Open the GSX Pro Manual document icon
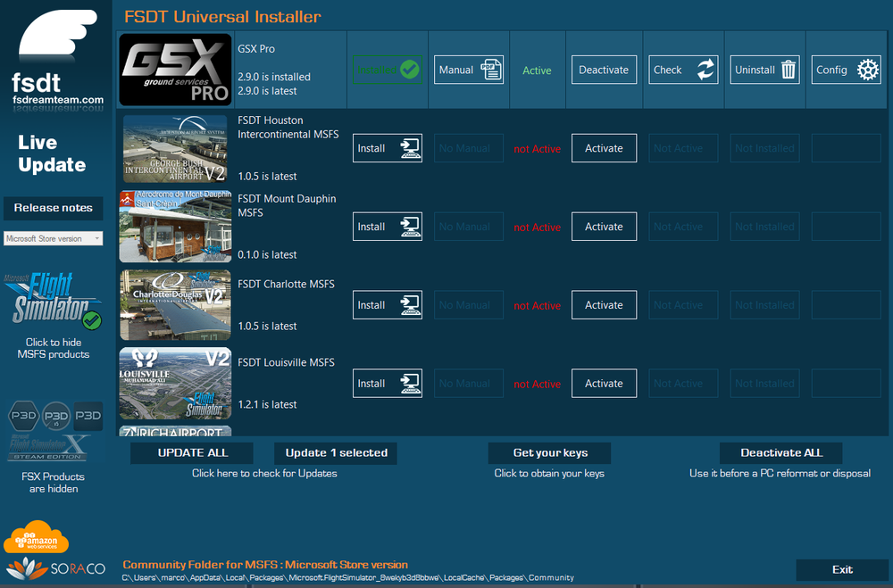893x588 pixels. (491, 70)
